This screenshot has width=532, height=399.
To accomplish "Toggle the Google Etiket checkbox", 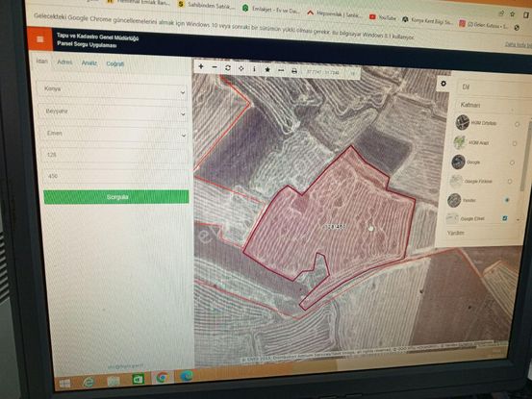I will tap(504, 218).
